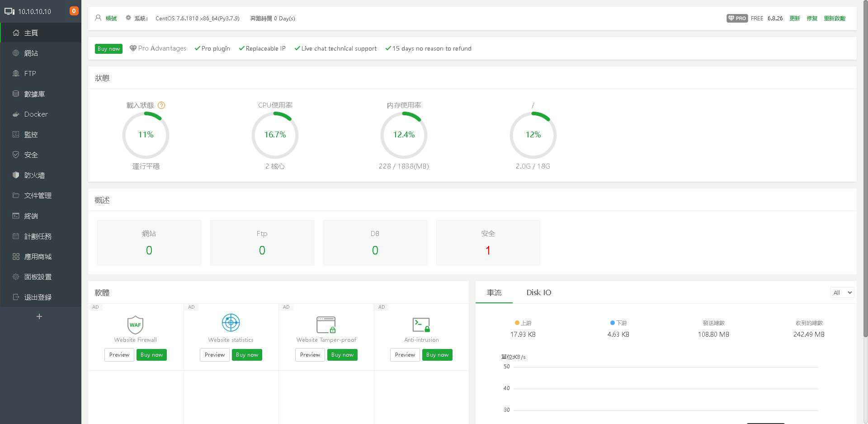Open the DB overview card showing 0

[x=375, y=243]
